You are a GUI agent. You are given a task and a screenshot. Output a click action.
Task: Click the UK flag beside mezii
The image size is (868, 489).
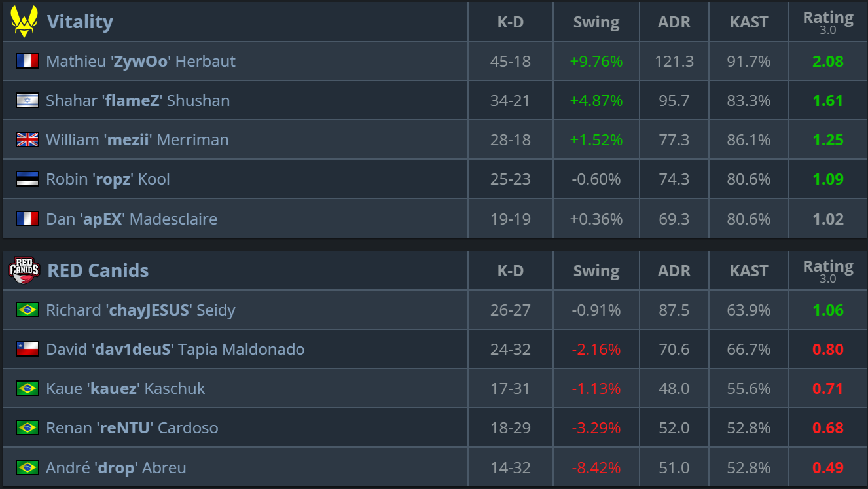coord(27,140)
